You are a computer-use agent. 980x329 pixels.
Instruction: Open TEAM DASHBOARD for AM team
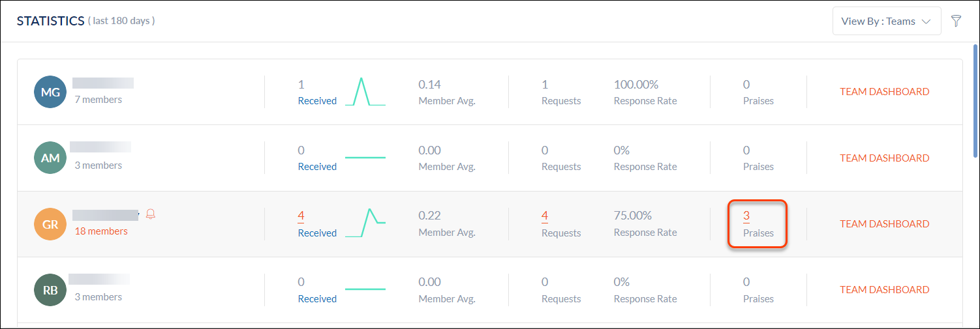click(884, 158)
